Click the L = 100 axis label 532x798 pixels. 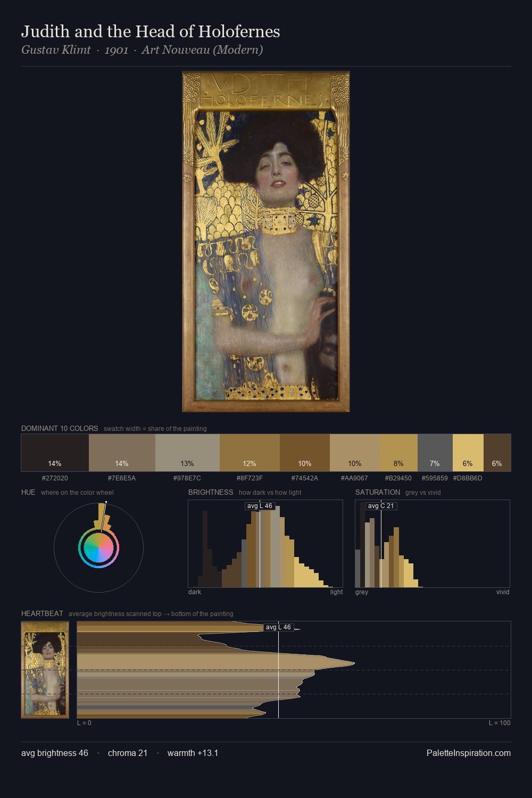(x=500, y=723)
